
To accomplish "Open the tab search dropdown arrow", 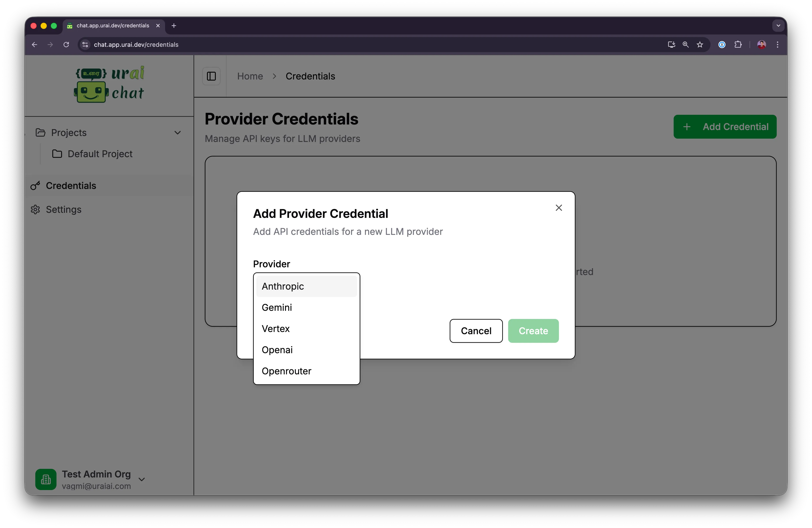I will [778, 26].
